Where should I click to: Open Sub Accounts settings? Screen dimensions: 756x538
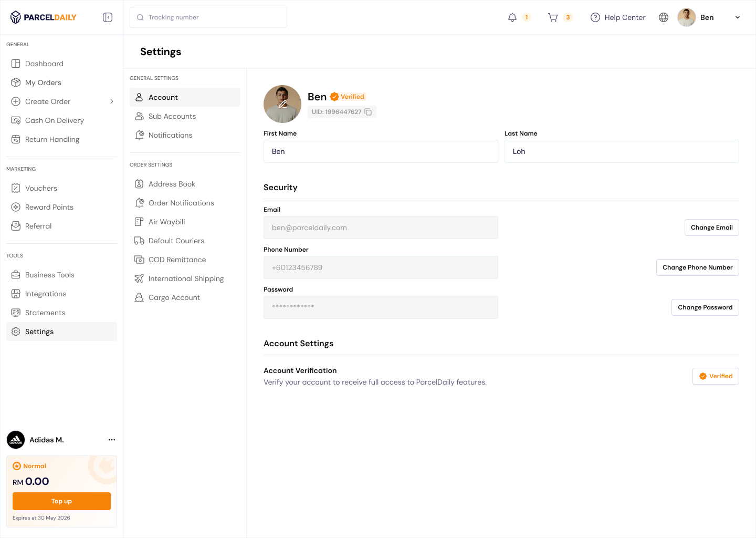tap(172, 116)
